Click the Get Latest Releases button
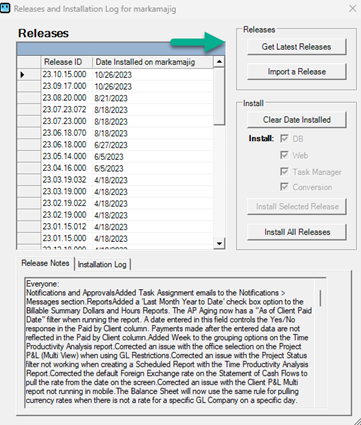Screen dimensions: 361x425 coord(296,47)
